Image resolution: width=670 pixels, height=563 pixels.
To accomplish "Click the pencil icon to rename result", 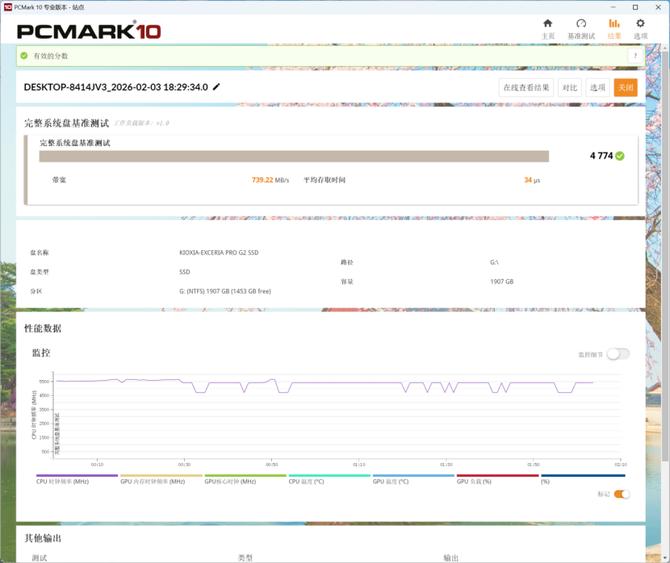I will (216, 87).
